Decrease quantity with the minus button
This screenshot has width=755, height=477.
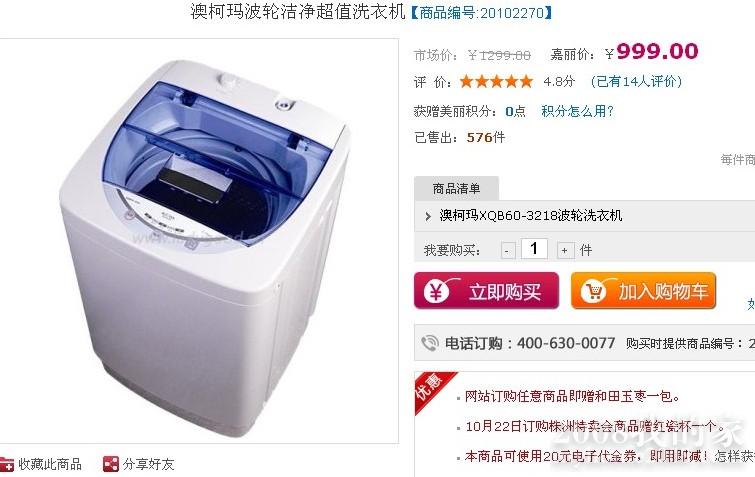(507, 251)
